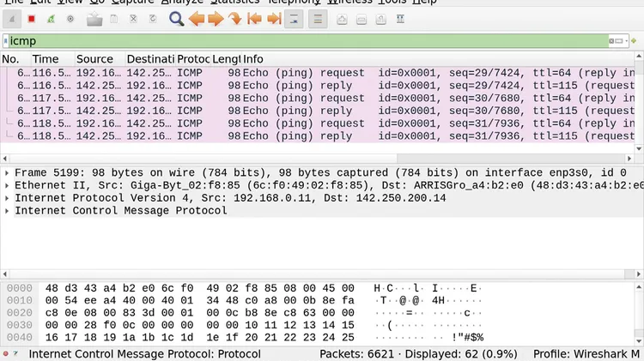Image resolution: width=644 pixels, height=361 pixels.
Task: Select hex offset row 0020
Action: (19, 313)
